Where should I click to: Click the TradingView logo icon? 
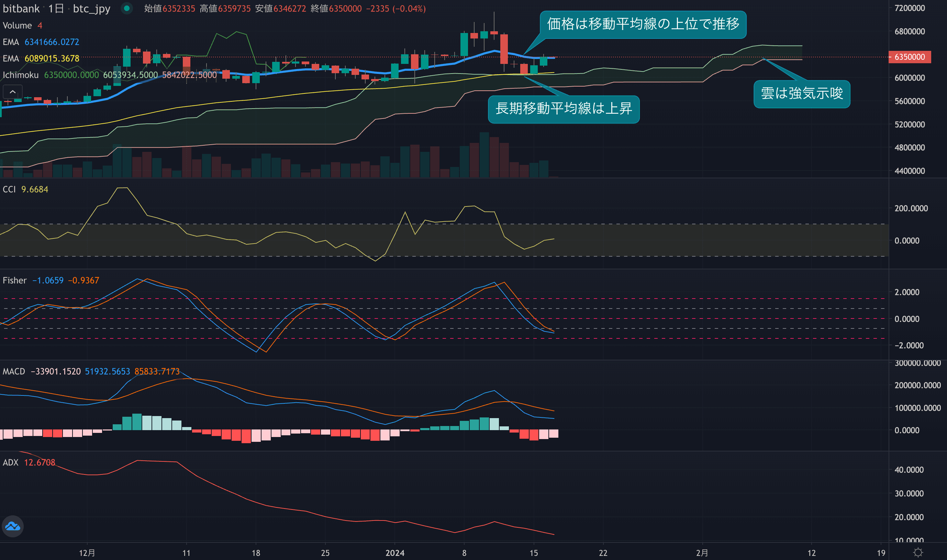pyautogui.click(x=12, y=526)
